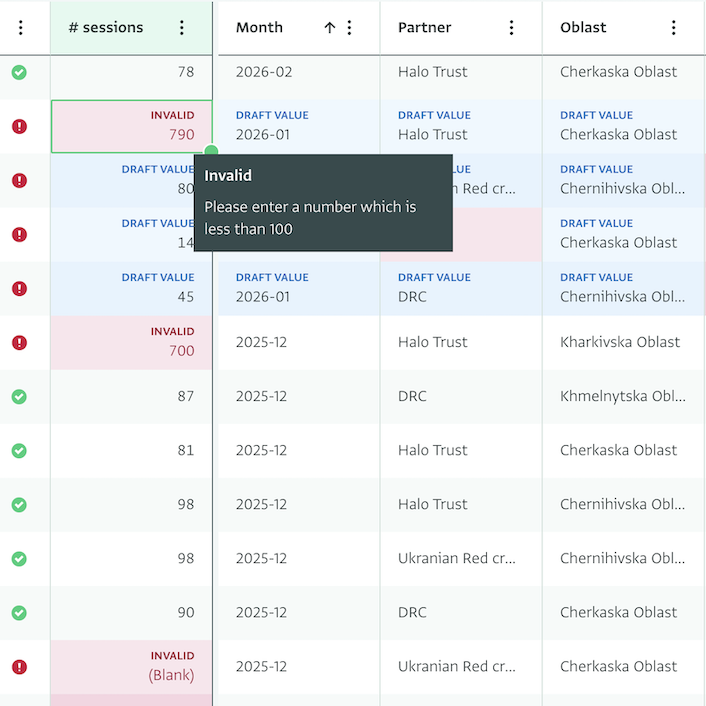Viewport: 706px width, 706px height.
Task: Click the Invalid tooltip message
Action: [x=323, y=203]
